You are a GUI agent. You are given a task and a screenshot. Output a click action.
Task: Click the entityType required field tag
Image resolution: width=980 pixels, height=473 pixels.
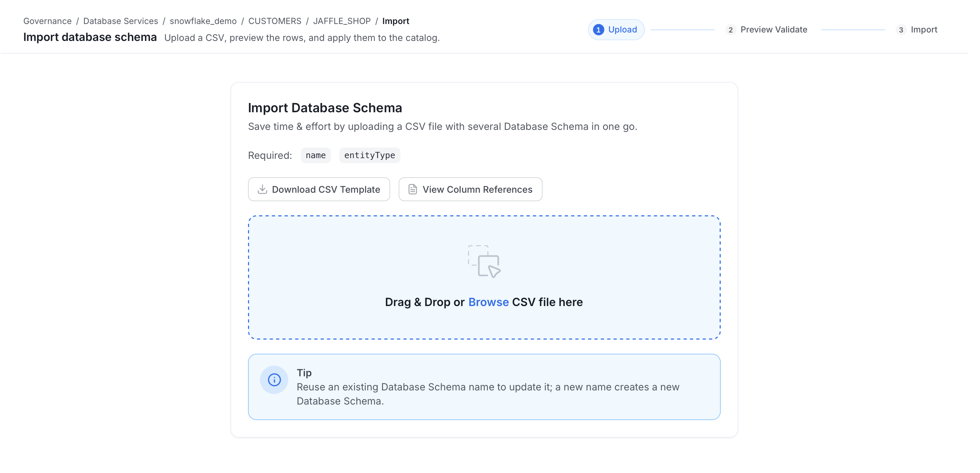(x=369, y=155)
